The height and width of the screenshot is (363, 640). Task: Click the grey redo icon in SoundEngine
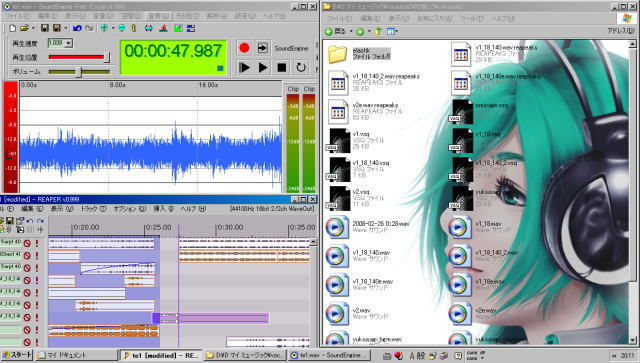89,28
